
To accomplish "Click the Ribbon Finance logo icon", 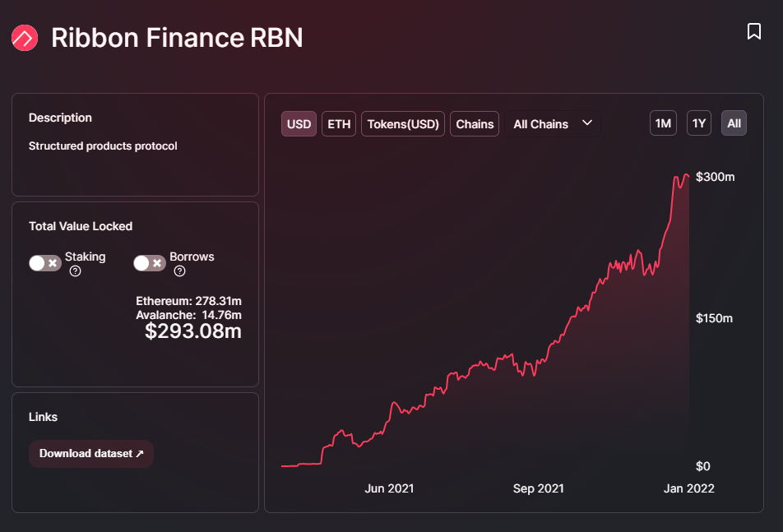I will [25, 38].
